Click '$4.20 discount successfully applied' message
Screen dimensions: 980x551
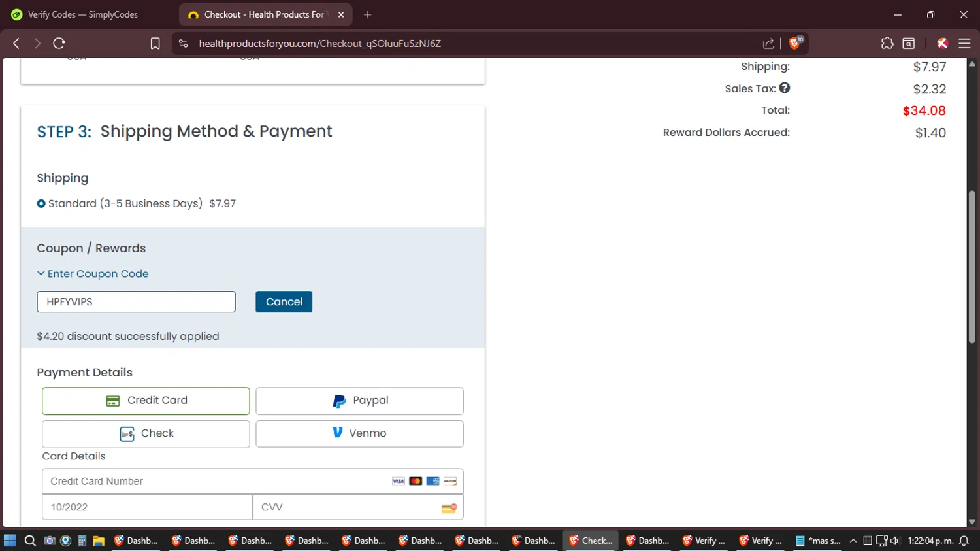click(x=128, y=336)
